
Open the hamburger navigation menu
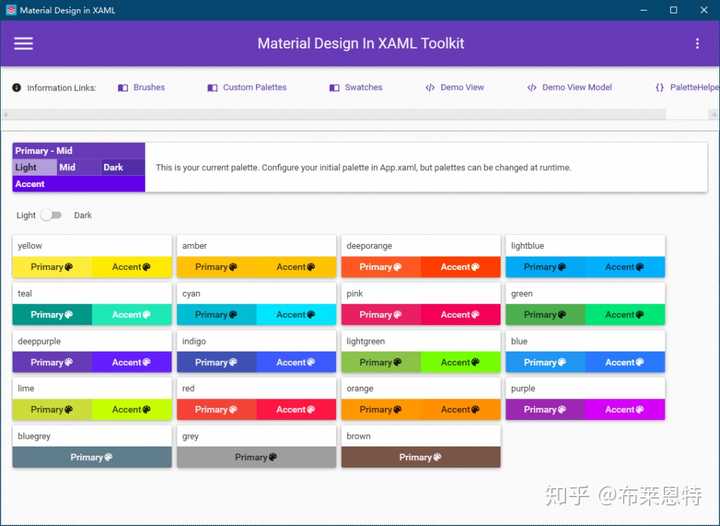(x=23, y=44)
